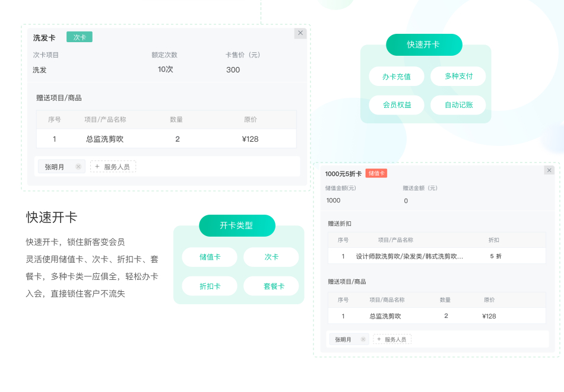This screenshot has height=392, width=564.
Task: Close the 1000元5折卡 card panel
Action: coord(549,170)
